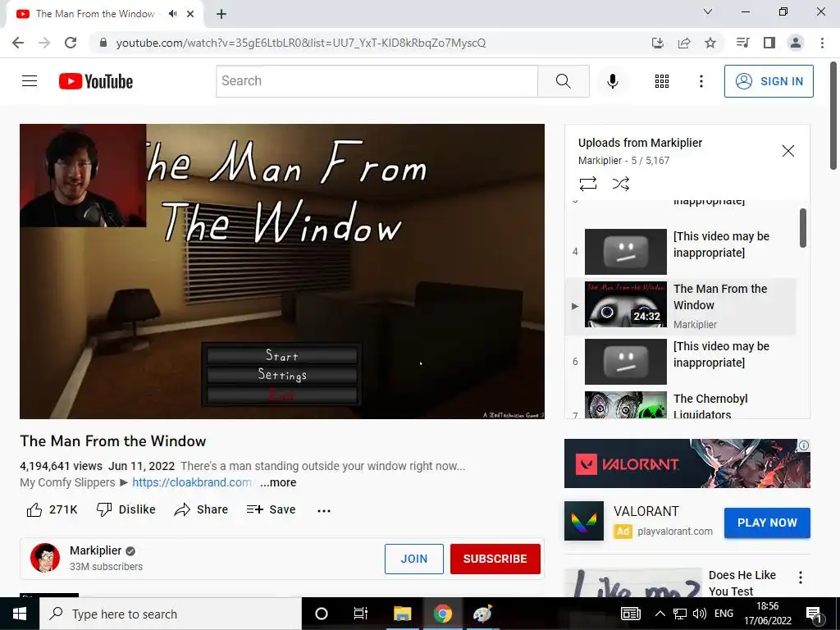
Task: Open Chrome three-dot menu
Action: 822,43
